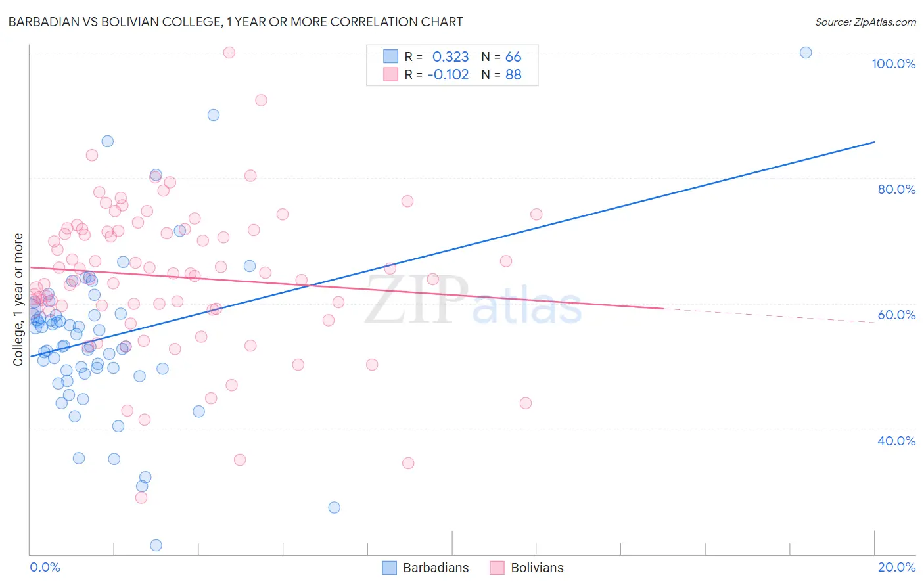Toggle the Barbadians legend label
Viewport: 924px width, 586px height.
click(x=436, y=568)
